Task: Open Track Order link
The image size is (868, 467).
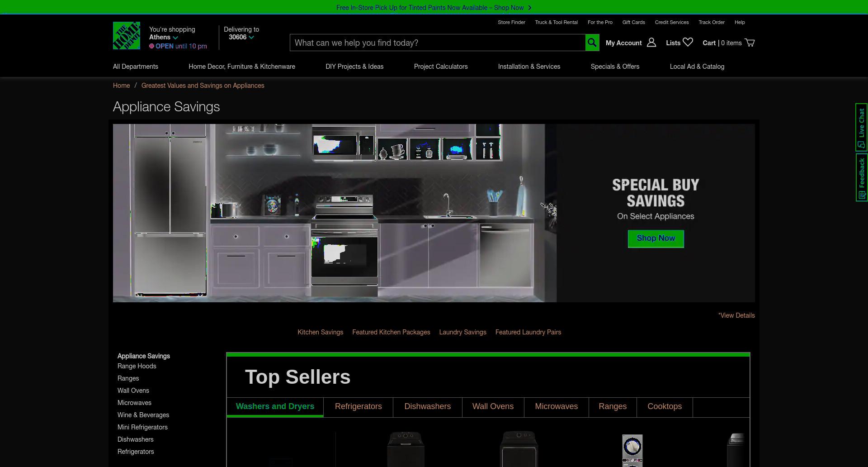Action: (x=712, y=22)
